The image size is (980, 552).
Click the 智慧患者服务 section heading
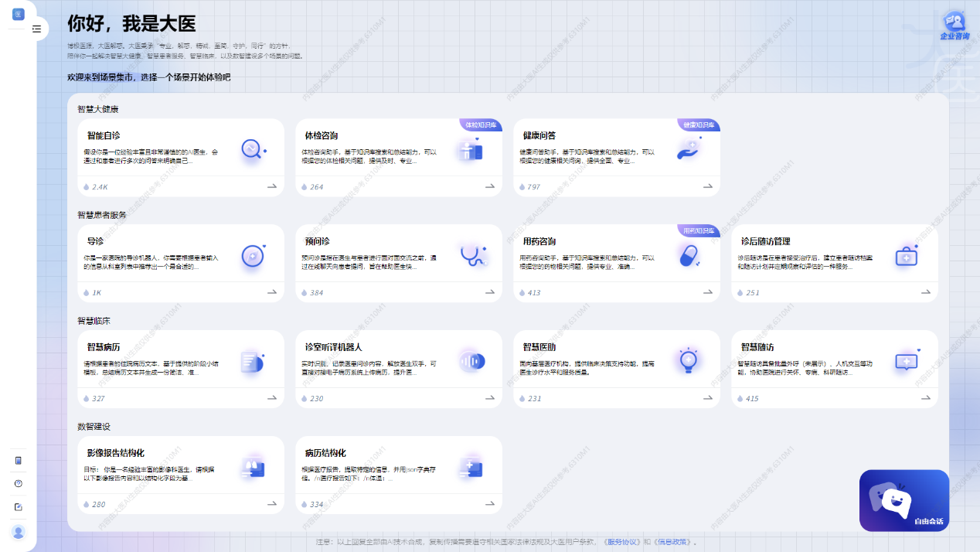tap(102, 215)
